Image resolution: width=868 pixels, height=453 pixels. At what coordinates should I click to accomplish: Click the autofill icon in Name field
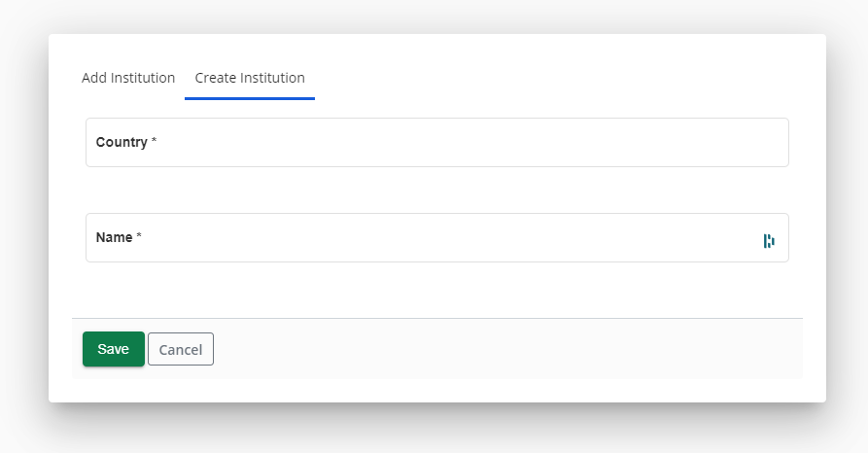[769, 241]
